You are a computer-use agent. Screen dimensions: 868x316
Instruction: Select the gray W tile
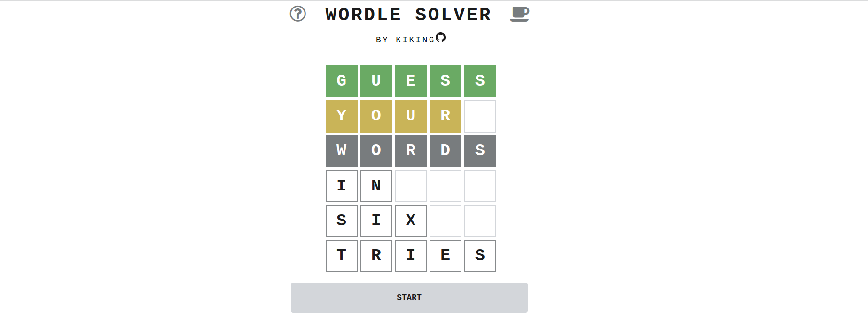point(342,151)
